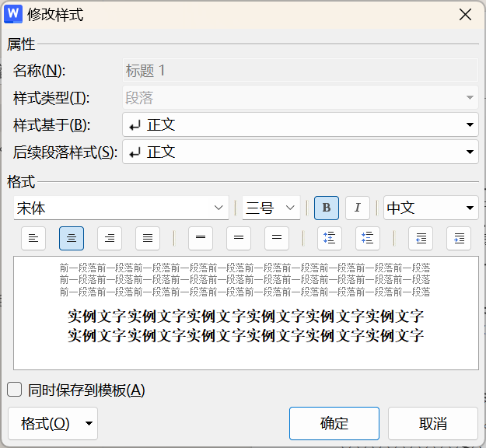Increase paragraph spacing icon
Screen dimensions: 486x448
click(330, 238)
